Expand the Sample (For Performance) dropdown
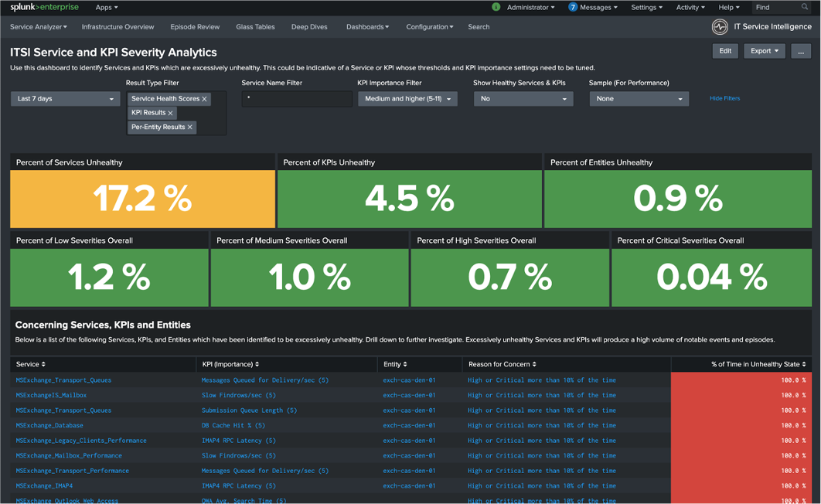 pos(639,99)
